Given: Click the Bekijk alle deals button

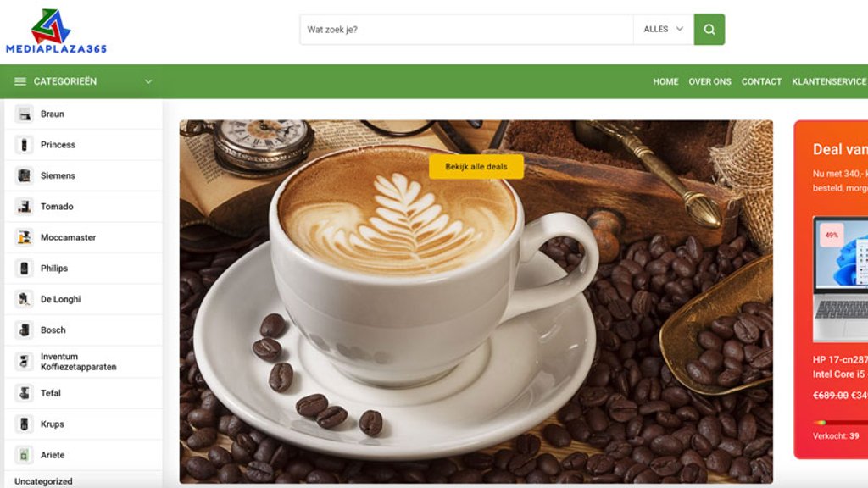Looking at the screenshot, I should tap(476, 167).
